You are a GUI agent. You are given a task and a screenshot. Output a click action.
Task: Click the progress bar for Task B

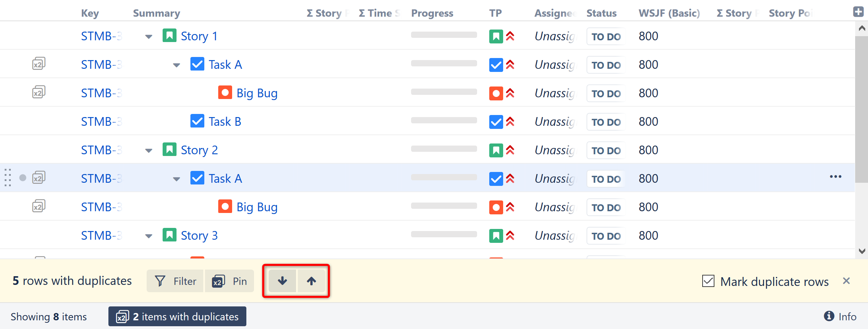pos(444,120)
